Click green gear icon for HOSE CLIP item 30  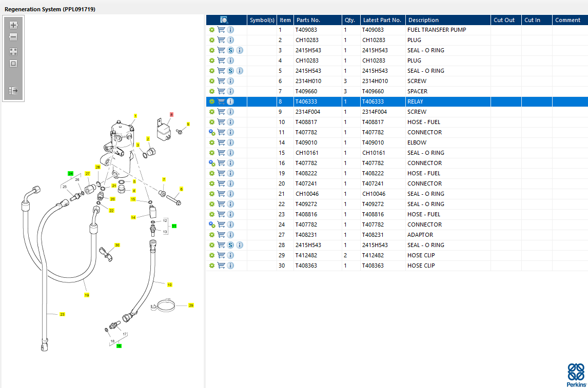click(x=212, y=266)
